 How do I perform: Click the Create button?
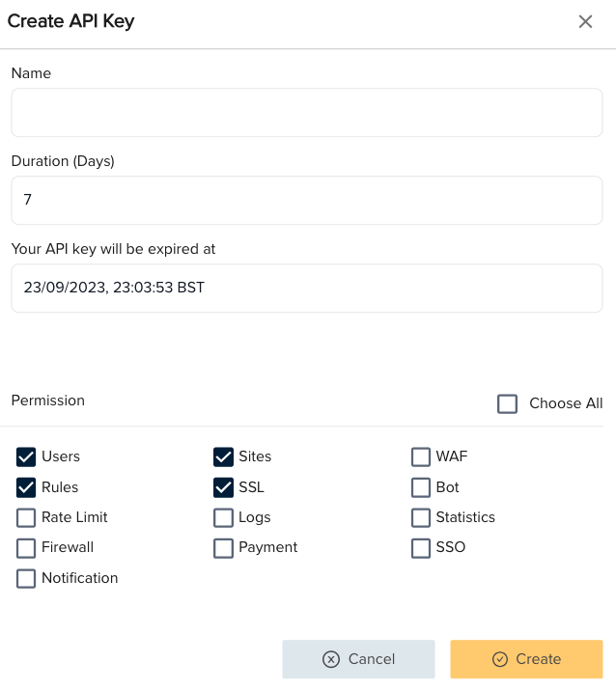(526, 659)
